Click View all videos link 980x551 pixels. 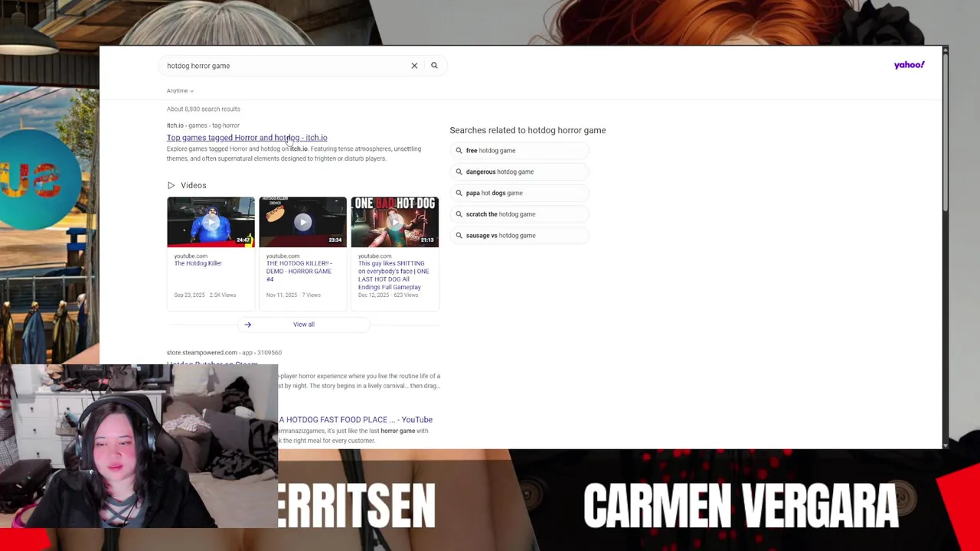pyautogui.click(x=303, y=324)
